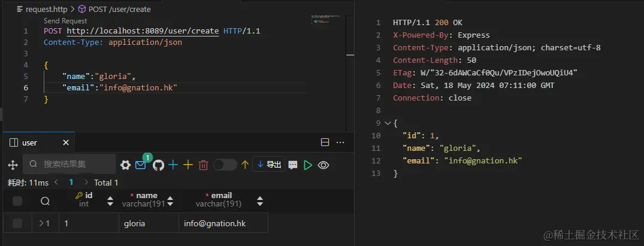644x246 pixels.
Task: Click Content-Type: application/json in request editor
Action: tap(113, 42)
